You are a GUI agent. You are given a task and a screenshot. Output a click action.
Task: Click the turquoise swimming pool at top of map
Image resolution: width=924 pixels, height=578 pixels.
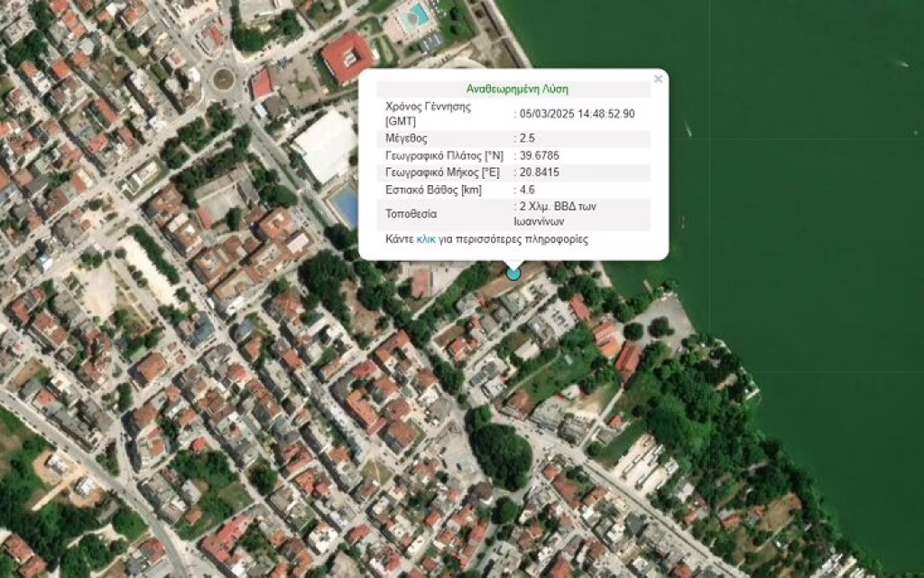[x=417, y=15]
